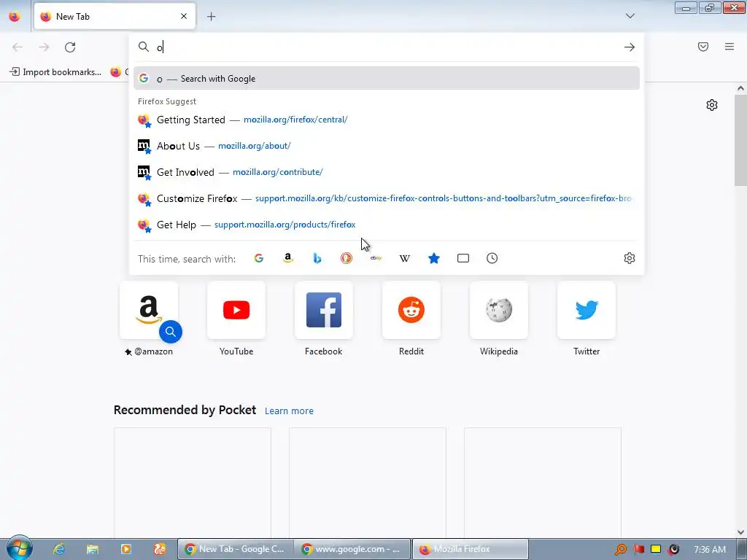Viewport: 747px width, 560px height.
Task: Open the Firefox hamburger application menu
Action: coord(729,47)
